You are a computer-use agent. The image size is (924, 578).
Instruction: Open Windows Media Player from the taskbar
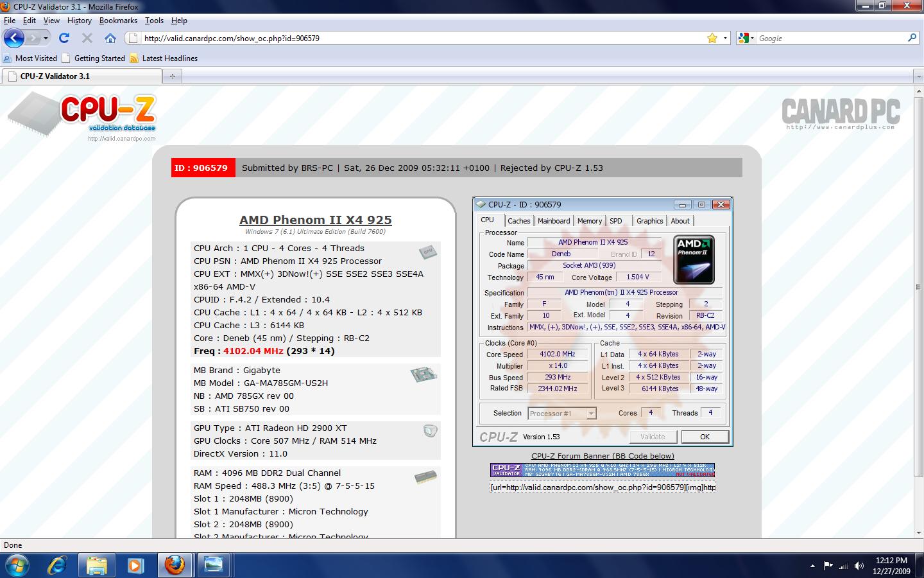(x=135, y=566)
